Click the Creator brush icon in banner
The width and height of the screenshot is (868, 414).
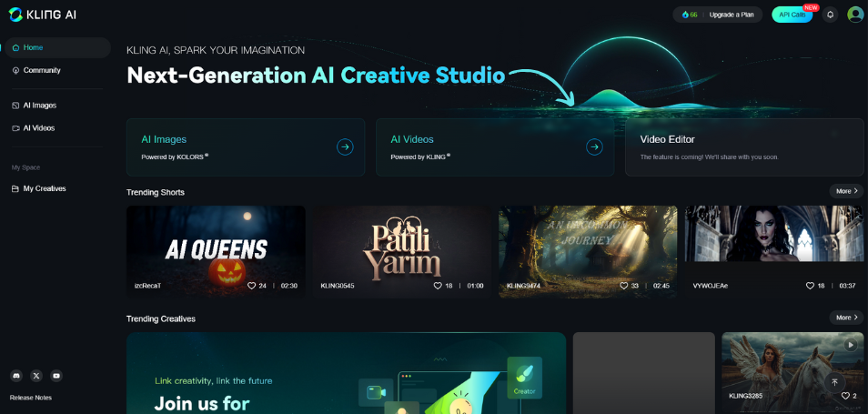point(524,378)
